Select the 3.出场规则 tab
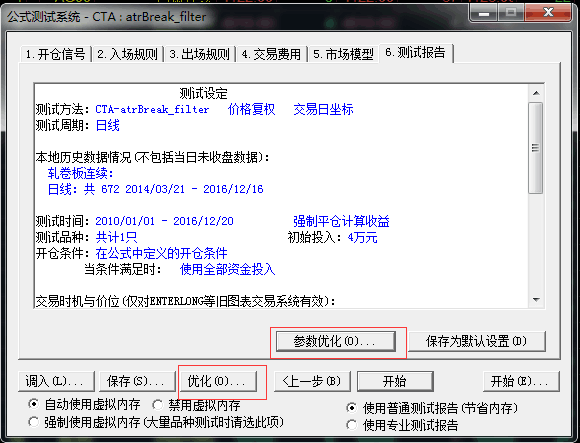The height and width of the screenshot is (443, 580). click(200, 54)
